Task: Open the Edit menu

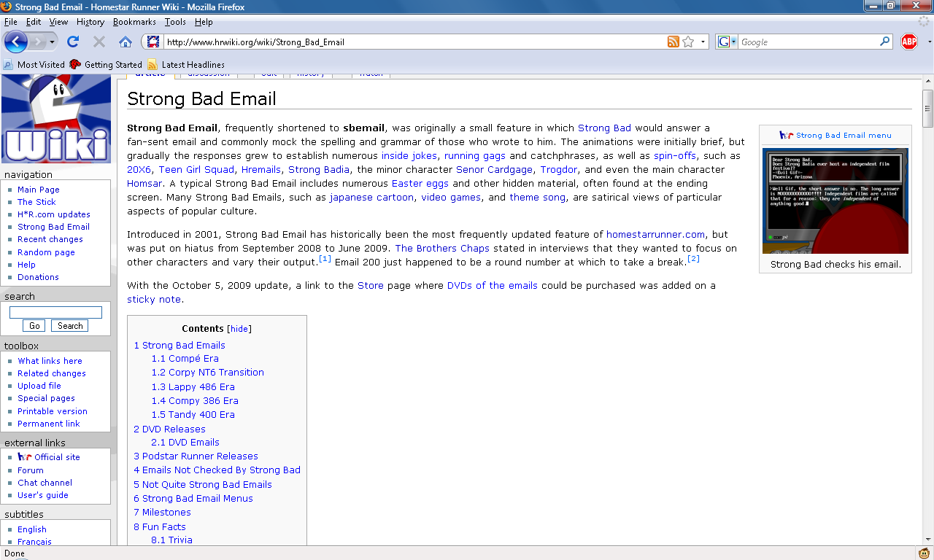Action: 34,22
